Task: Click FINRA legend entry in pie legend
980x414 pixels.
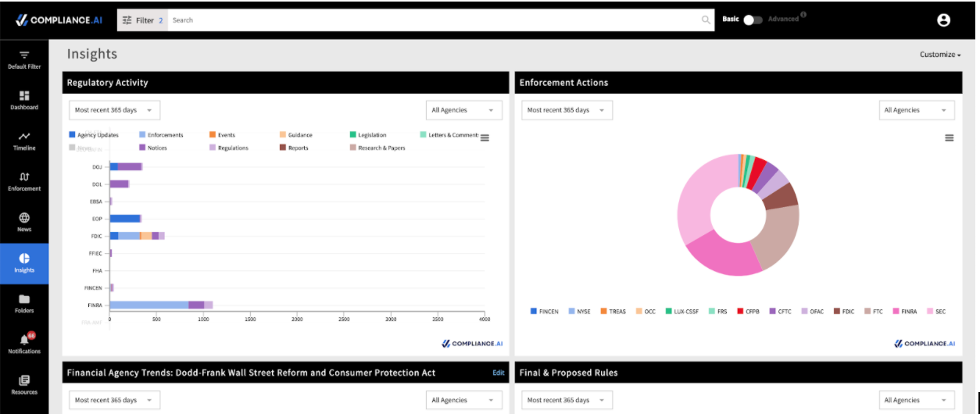Action: click(903, 311)
